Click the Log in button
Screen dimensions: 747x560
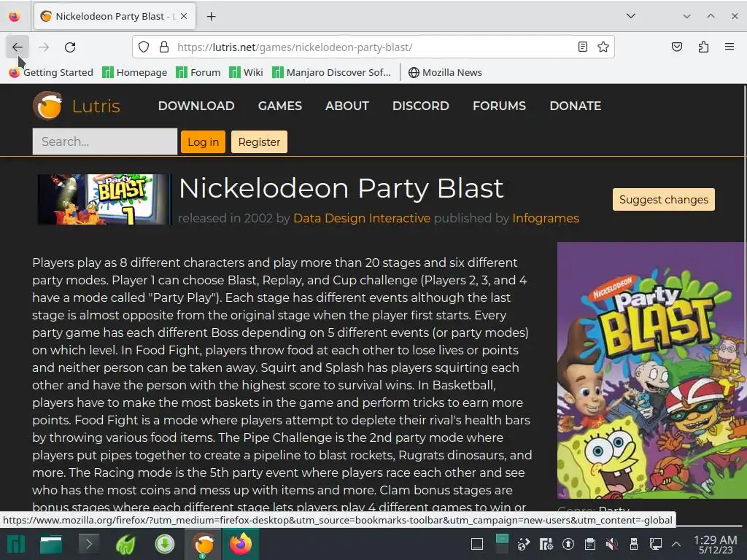(x=203, y=142)
